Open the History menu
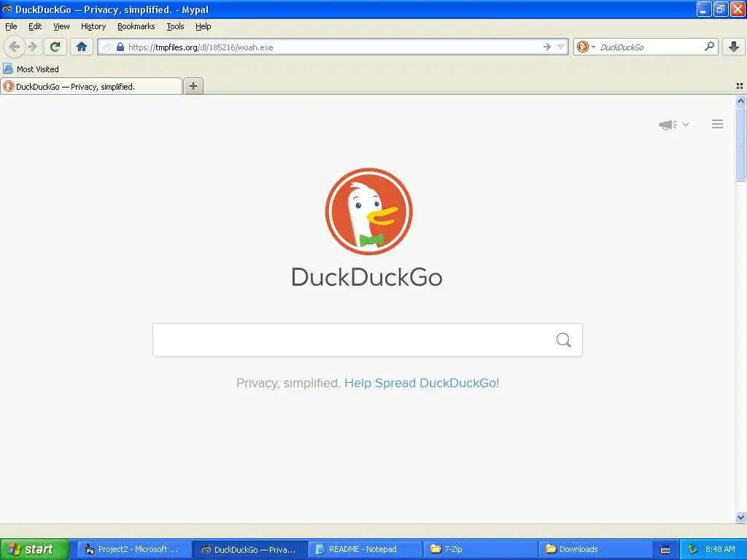The width and height of the screenshot is (747, 560). tap(93, 26)
